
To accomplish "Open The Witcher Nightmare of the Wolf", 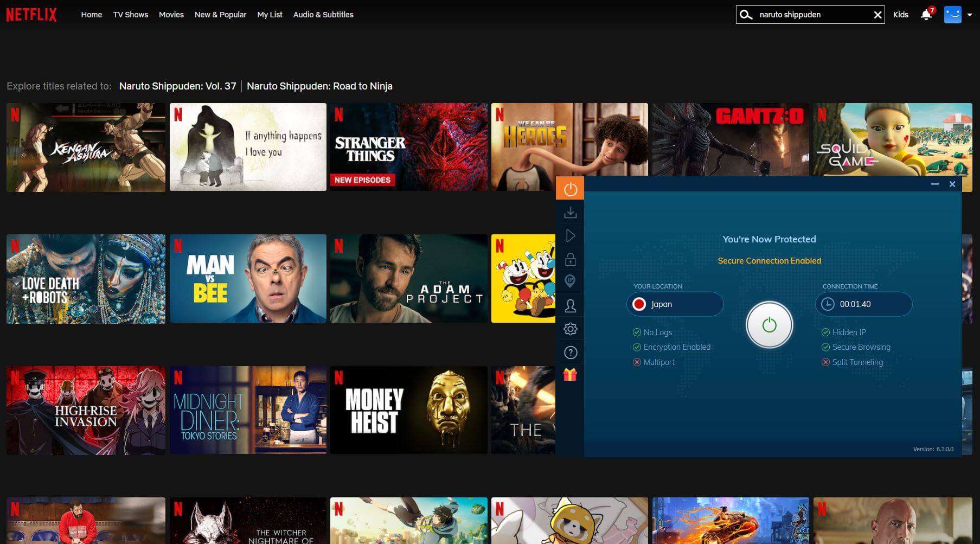I will pyautogui.click(x=248, y=521).
